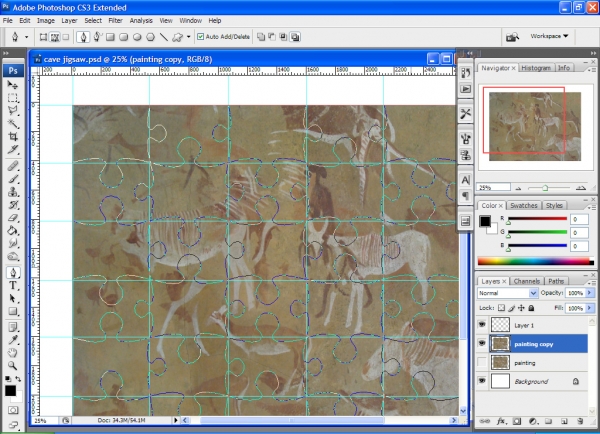Select the Pen tool in toolbox
Screen dimensions: 600x434
[13, 272]
